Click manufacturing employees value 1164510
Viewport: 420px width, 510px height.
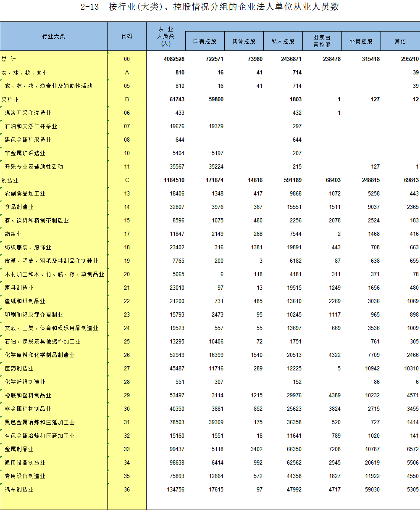click(x=174, y=180)
